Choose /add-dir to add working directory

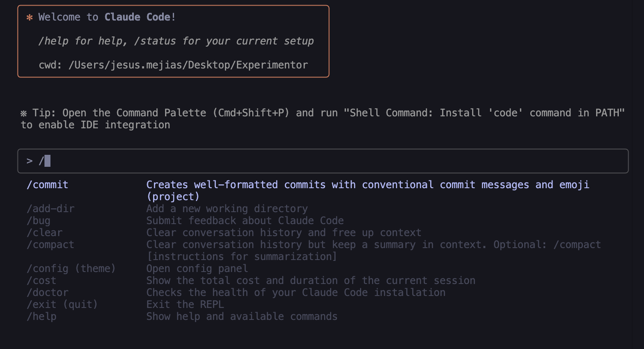pyautogui.click(x=50, y=208)
